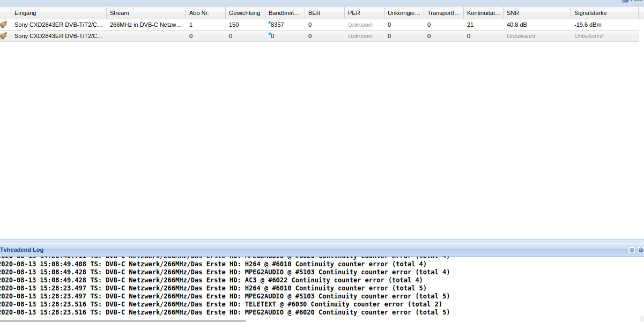
Task: Click log line MPEG2AUDIO @ #6020 total 5
Action: tap(225, 312)
